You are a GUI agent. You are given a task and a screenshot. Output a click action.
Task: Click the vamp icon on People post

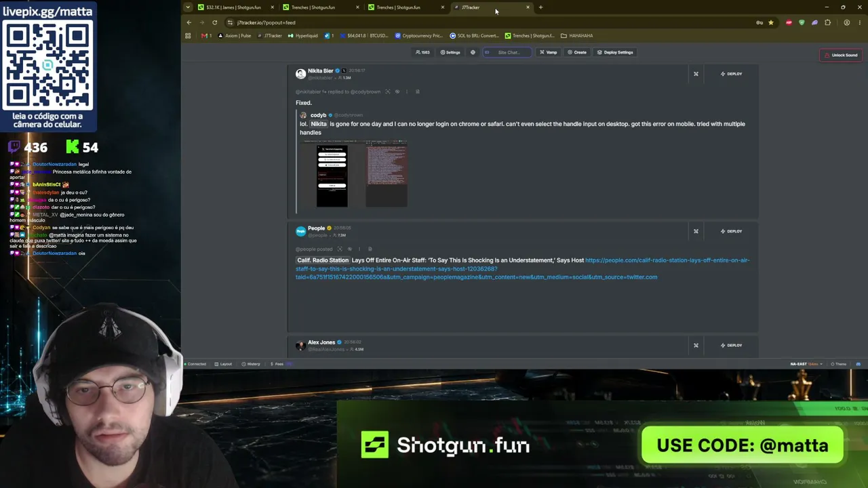(x=696, y=231)
